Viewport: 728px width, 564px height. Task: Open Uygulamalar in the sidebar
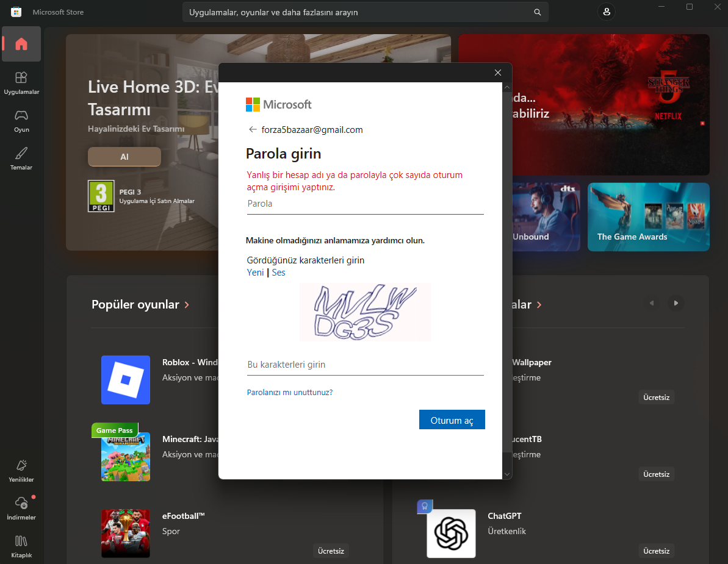[21, 83]
